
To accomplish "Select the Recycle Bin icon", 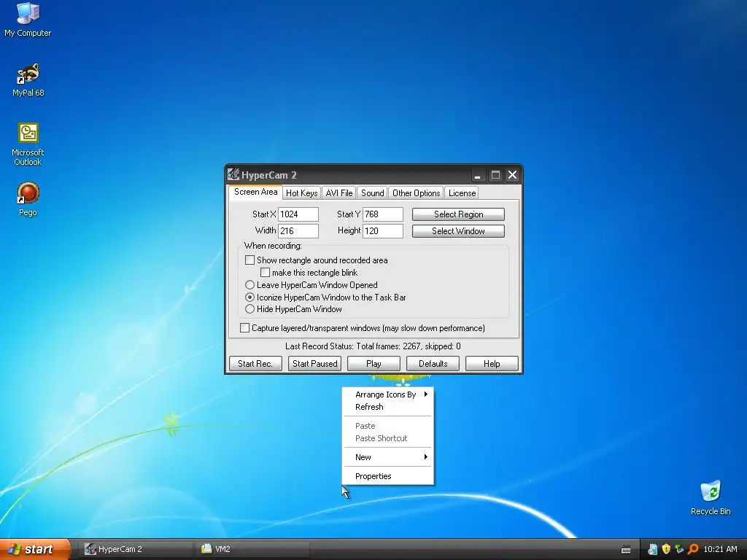I will (711, 497).
